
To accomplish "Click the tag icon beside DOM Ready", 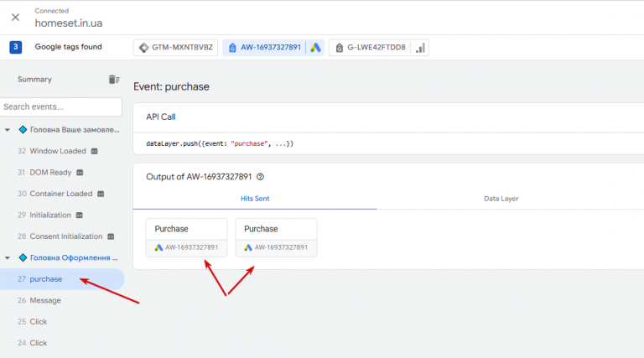I will pyautogui.click(x=80, y=173).
